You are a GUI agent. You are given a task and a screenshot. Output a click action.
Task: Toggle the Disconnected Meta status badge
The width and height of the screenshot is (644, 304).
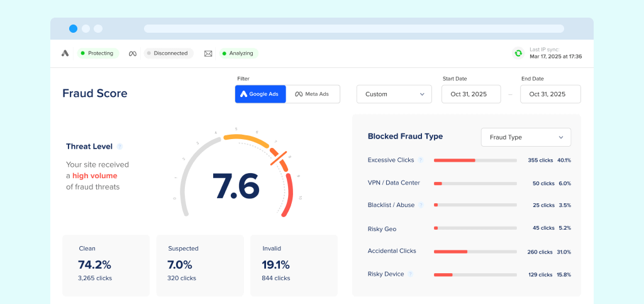pyautogui.click(x=168, y=53)
